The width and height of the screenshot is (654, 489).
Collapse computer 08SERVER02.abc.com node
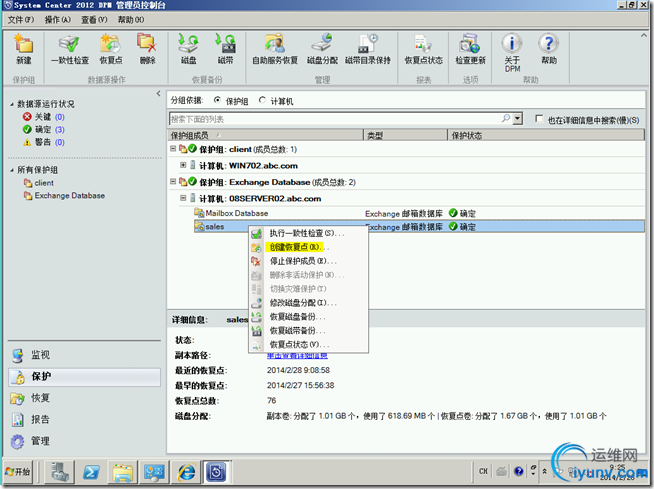pos(183,198)
